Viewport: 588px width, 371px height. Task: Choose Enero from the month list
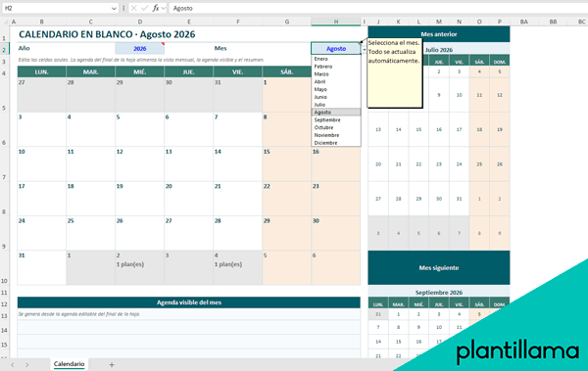[336, 59]
